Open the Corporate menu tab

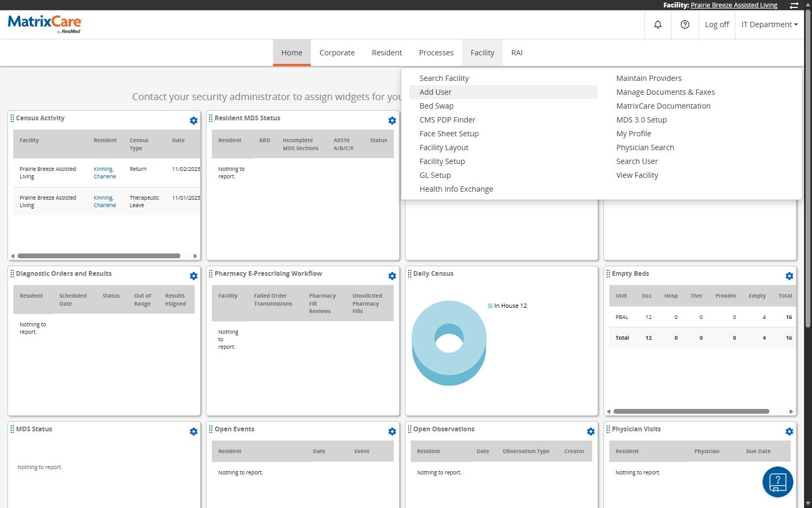337,53
